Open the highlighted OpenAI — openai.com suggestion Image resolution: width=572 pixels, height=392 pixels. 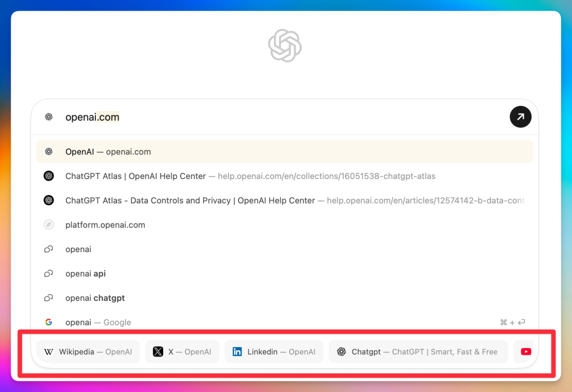212,152
